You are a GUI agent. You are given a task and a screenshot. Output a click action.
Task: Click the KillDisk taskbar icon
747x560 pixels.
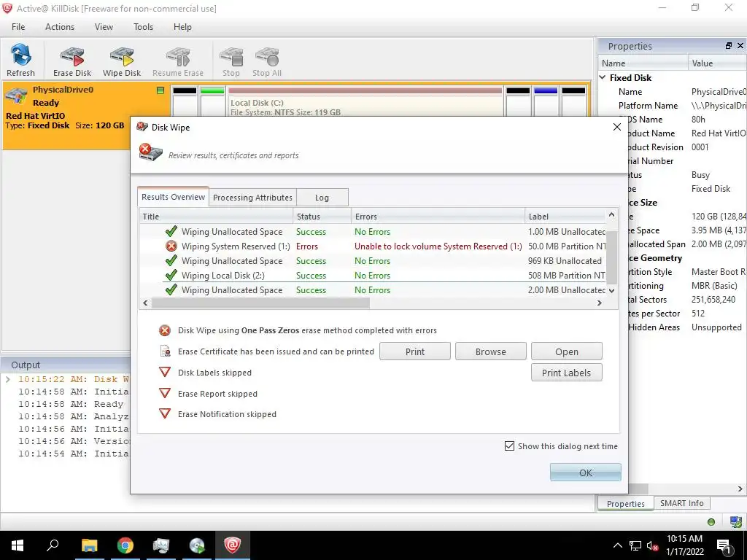click(233, 545)
